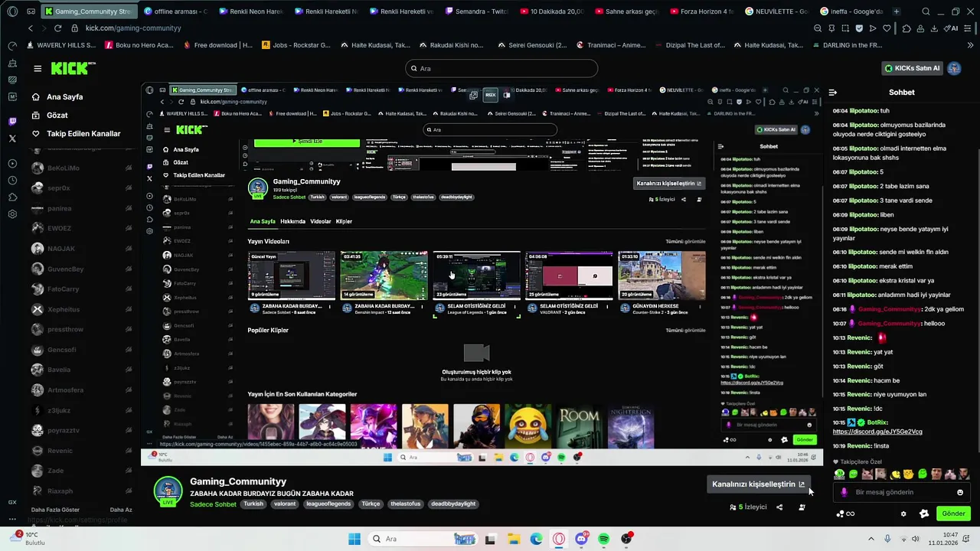
Task: Open extensions cube in the Opera sidebar
Action: 12,197
